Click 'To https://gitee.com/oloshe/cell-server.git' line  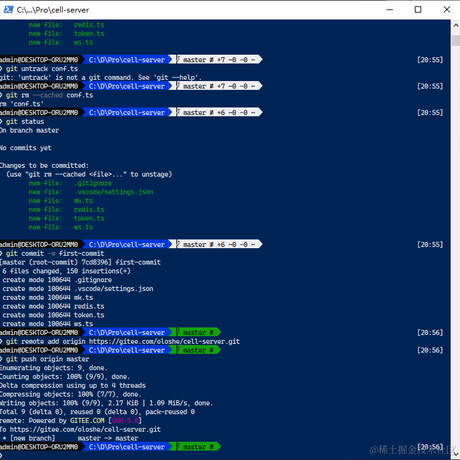click(x=80, y=429)
